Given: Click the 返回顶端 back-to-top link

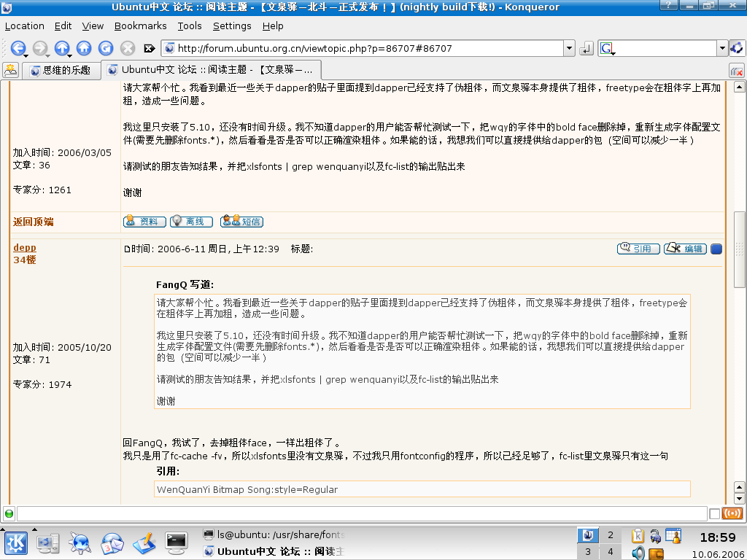Looking at the screenshot, I should 34,222.
